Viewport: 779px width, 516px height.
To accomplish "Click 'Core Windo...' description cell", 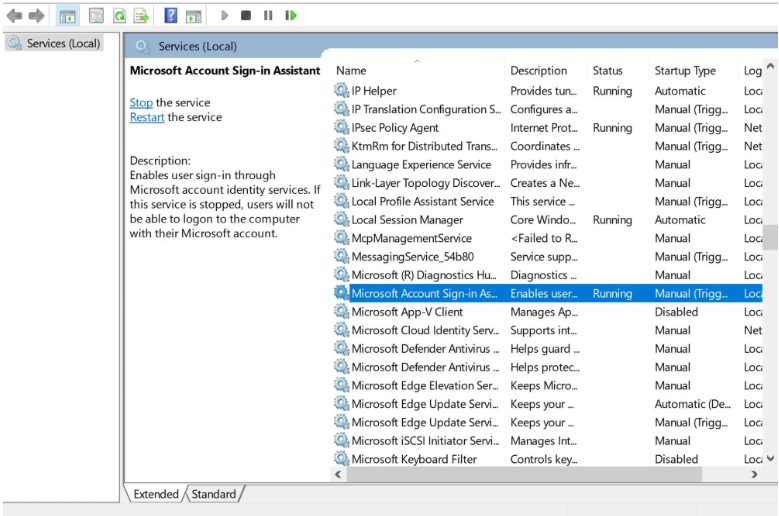I will point(543,220).
